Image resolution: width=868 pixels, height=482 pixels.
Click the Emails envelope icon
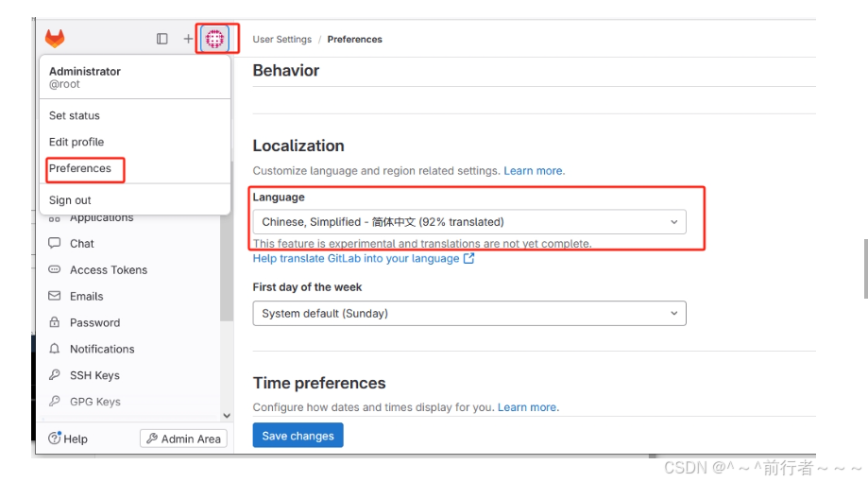[54, 296]
